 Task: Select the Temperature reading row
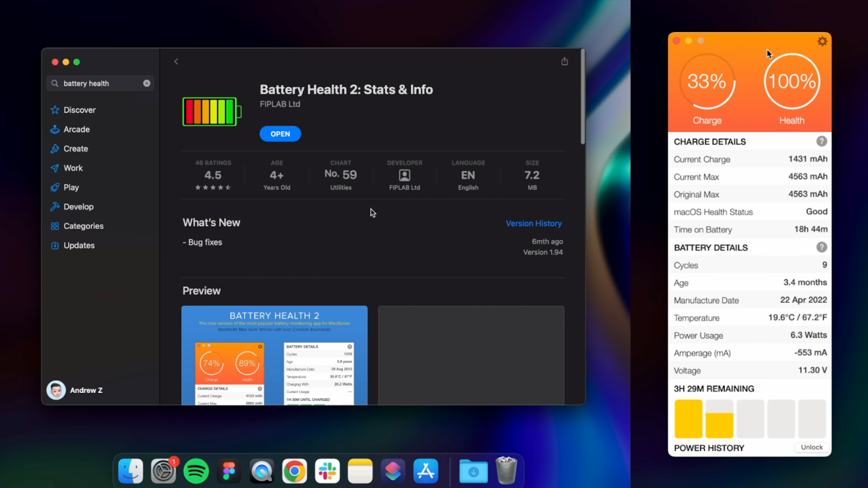[750, 318]
